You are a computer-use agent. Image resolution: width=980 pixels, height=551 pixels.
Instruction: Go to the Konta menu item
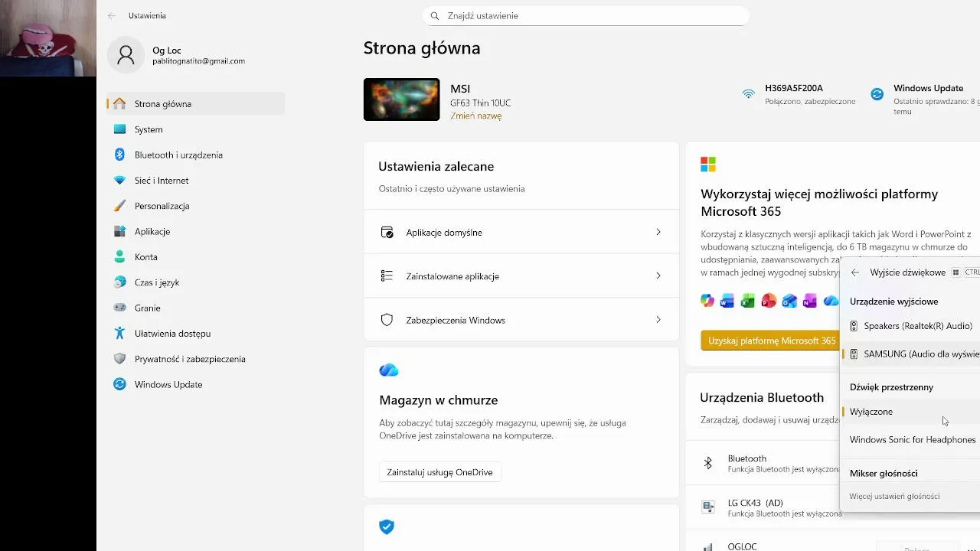[146, 257]
